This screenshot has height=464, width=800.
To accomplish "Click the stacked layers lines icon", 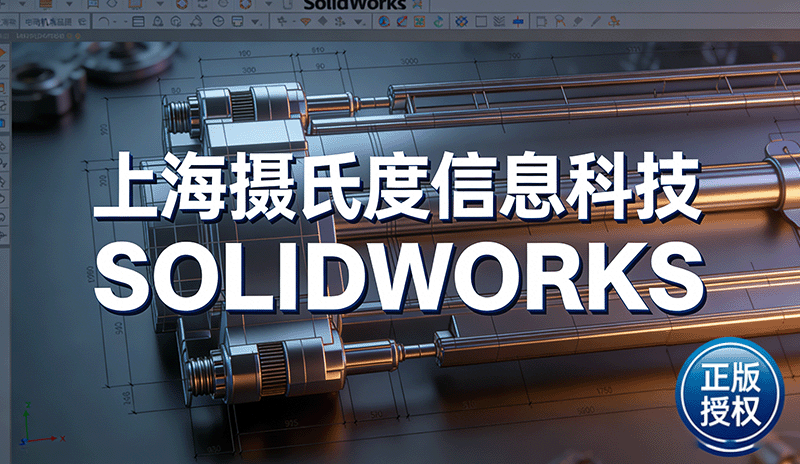I will 498,21.
